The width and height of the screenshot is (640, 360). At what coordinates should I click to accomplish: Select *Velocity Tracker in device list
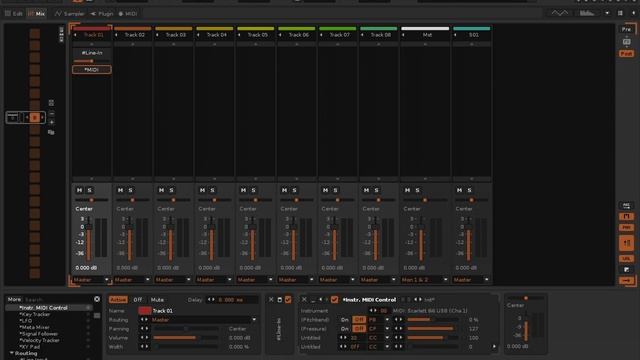pyautogui.click(x=40, y=340)
